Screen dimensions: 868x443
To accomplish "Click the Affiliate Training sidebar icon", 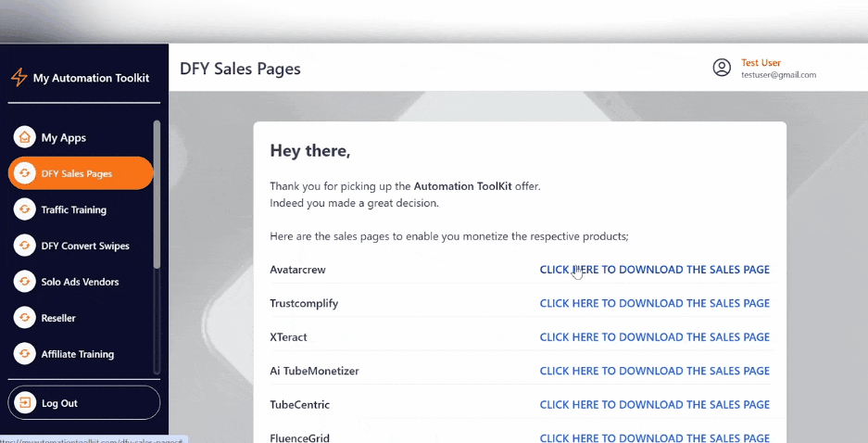I will (x=24, y=354).
